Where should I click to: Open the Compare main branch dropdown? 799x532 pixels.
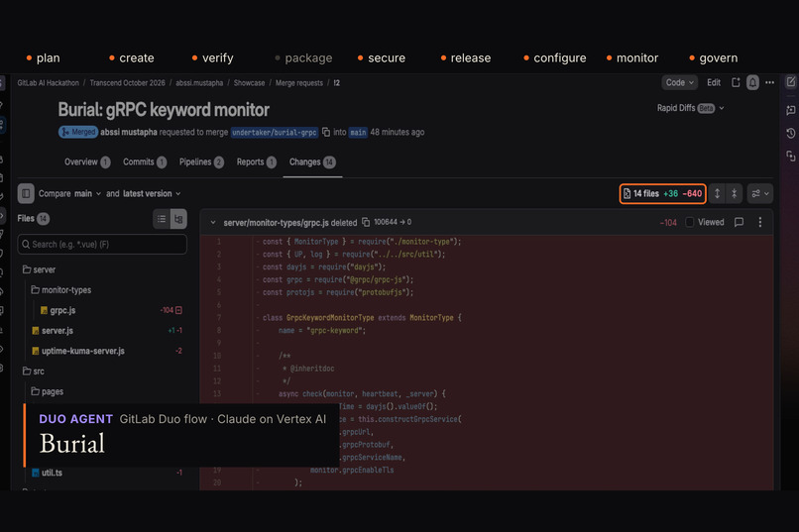pos(87,193)
